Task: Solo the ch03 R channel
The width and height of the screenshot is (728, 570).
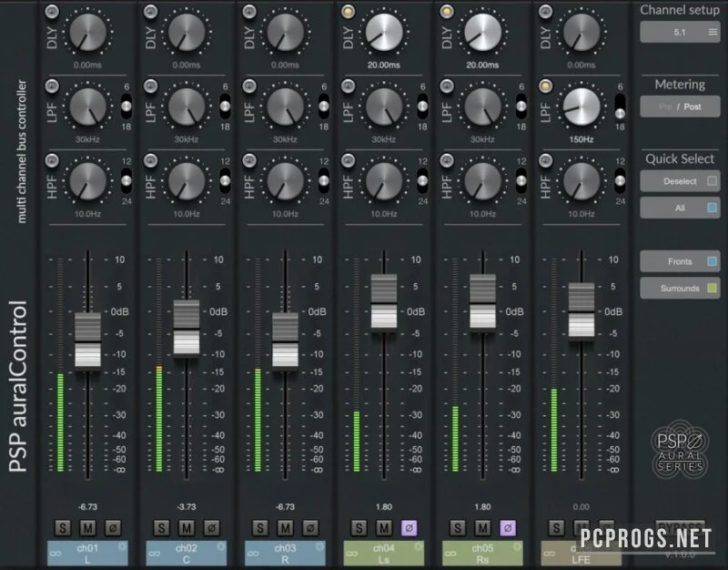Action: pyautogui.click(x=260, y=528)
